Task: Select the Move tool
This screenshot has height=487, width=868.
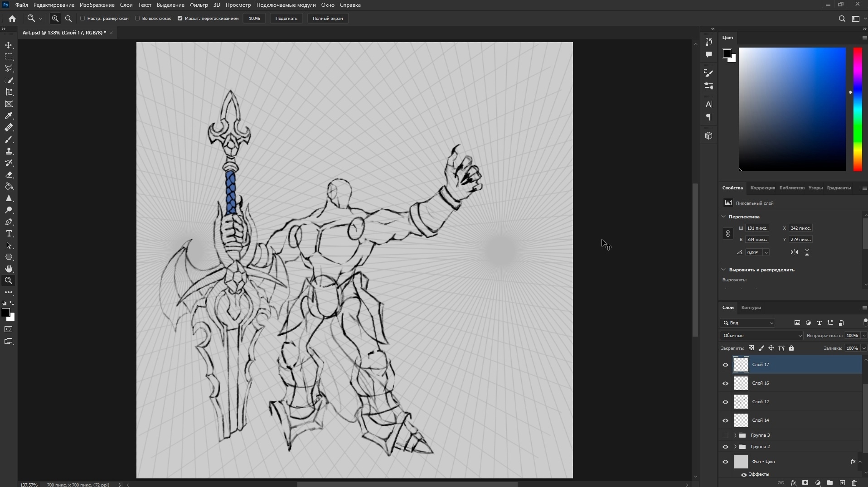Action: point(9,45)
